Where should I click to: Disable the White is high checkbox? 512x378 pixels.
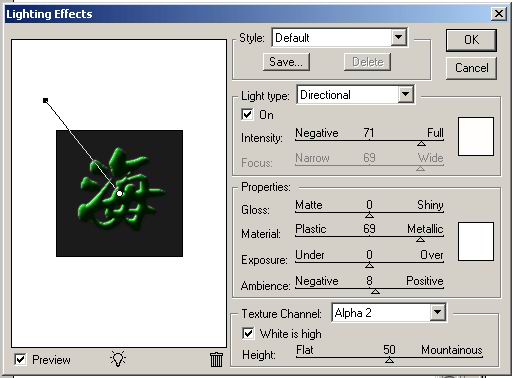[248, 333]
